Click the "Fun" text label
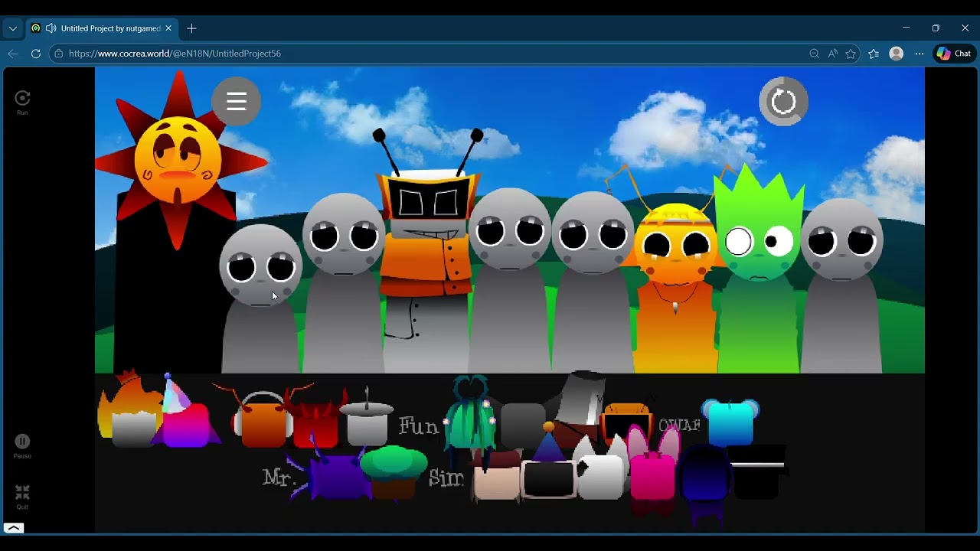The image size is (980, 551). [419, 426]
